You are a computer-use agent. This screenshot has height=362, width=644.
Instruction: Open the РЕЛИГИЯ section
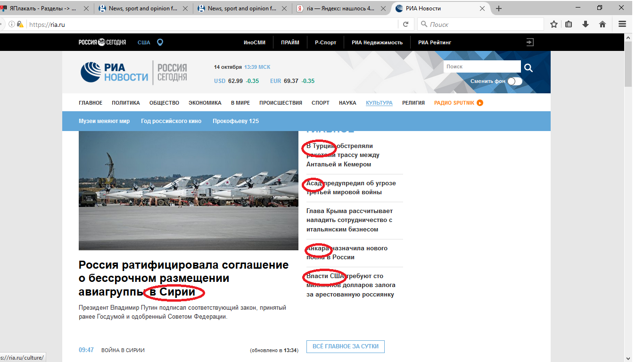pos(413,103)
